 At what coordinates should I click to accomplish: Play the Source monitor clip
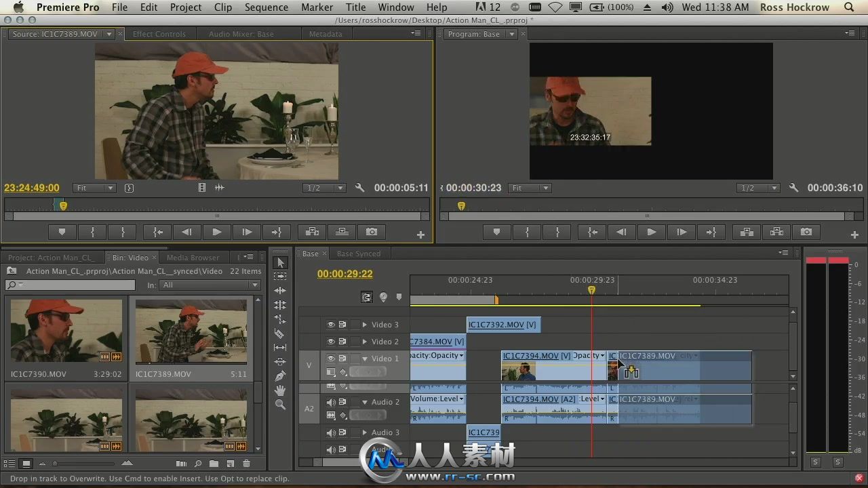point(217,232)
